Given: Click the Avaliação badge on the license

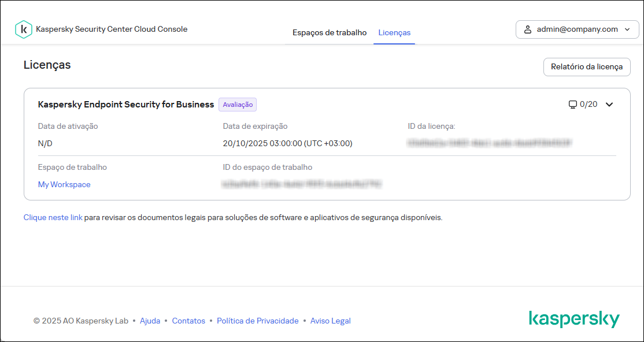Looking at the screenshot, I should 238,105.
